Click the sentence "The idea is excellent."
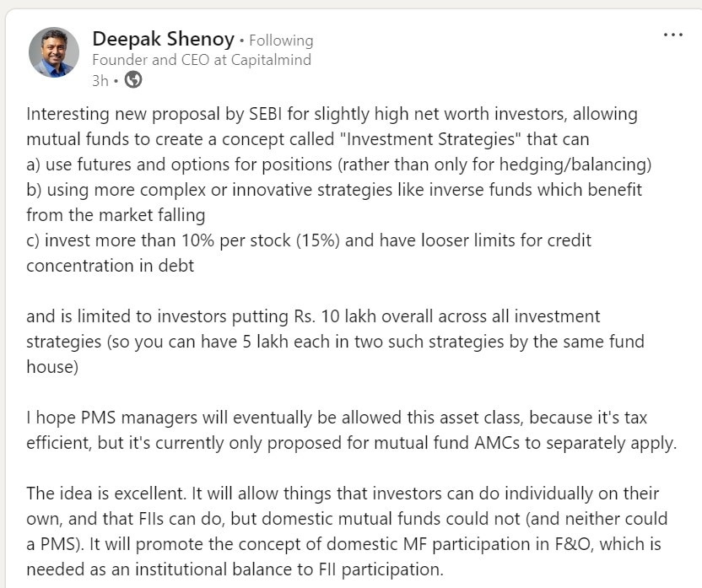The width and height of the screenshot is (702, 588). 105,494
